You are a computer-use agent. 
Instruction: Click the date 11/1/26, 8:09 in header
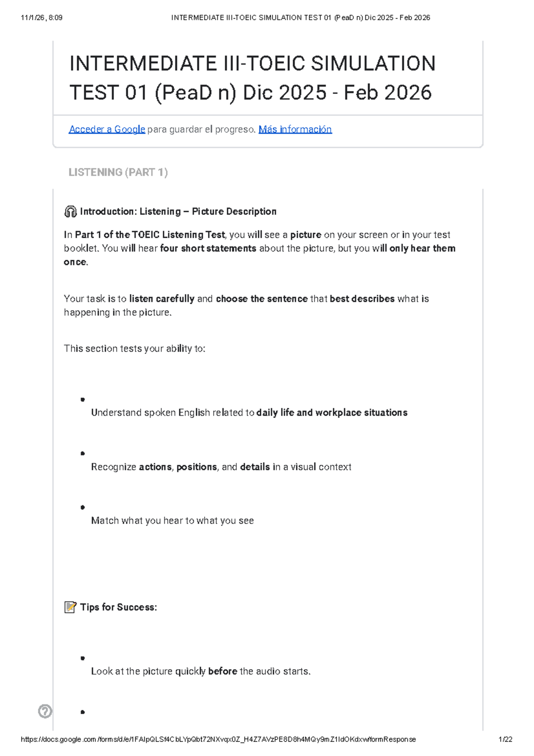pos(41,18)
